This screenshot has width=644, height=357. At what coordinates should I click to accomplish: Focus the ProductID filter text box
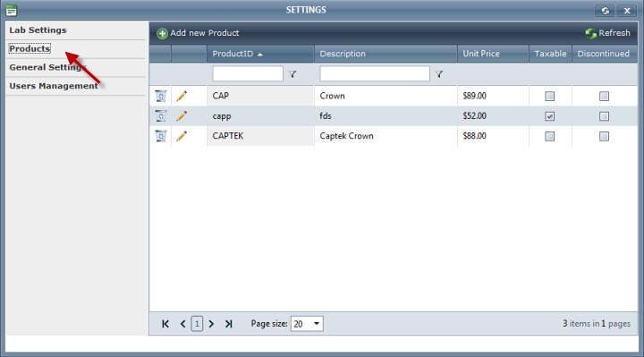(248, 74)
